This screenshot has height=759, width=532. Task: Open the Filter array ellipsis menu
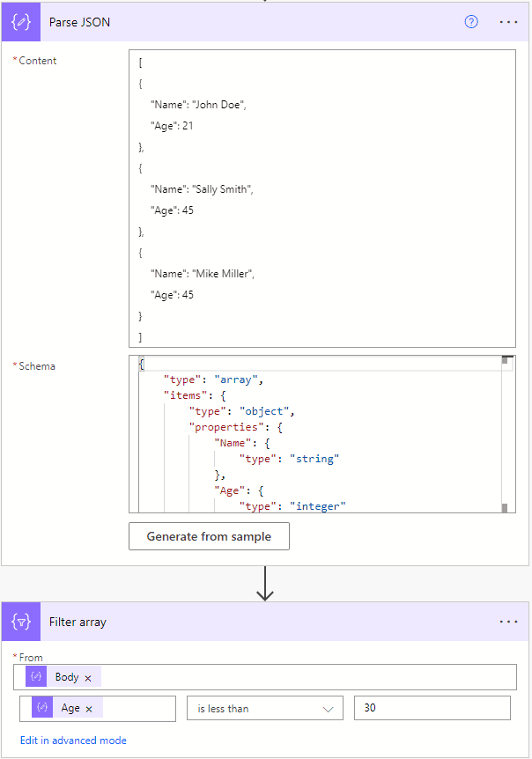(508, 622)
